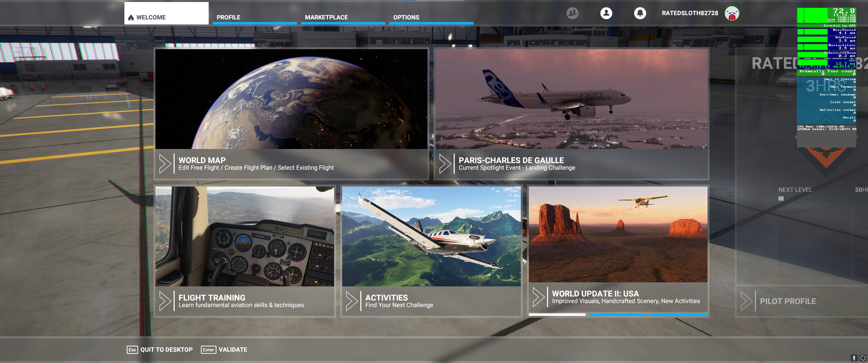Click the World Map chevron arrow
868x363 pixels.
[x=165, y=164]
